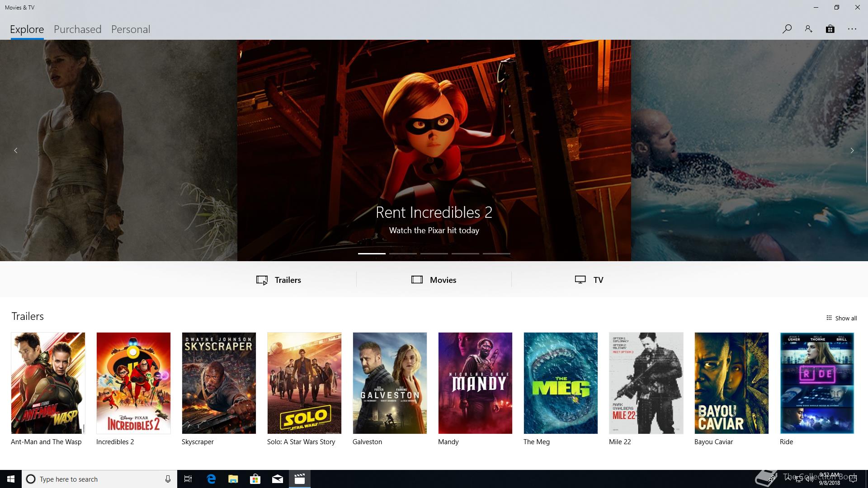Open Bayou Caviar trailer poster
The image size is (868, 488).
point(731,383)
